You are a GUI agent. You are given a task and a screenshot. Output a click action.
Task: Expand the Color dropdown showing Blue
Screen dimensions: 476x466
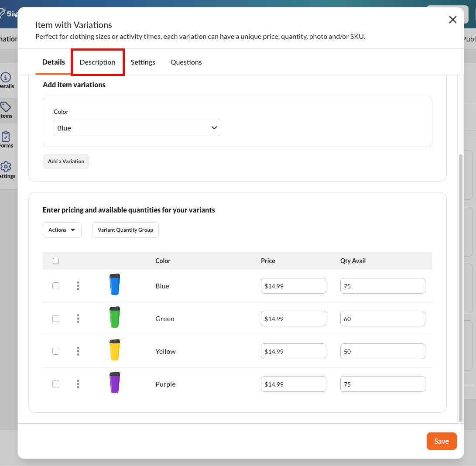click(137, 127)
